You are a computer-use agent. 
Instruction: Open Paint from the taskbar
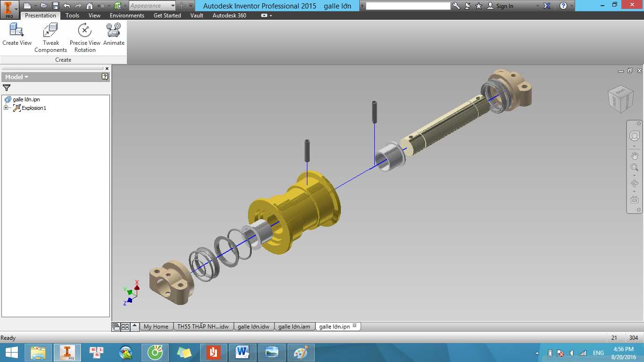point(300,353)
